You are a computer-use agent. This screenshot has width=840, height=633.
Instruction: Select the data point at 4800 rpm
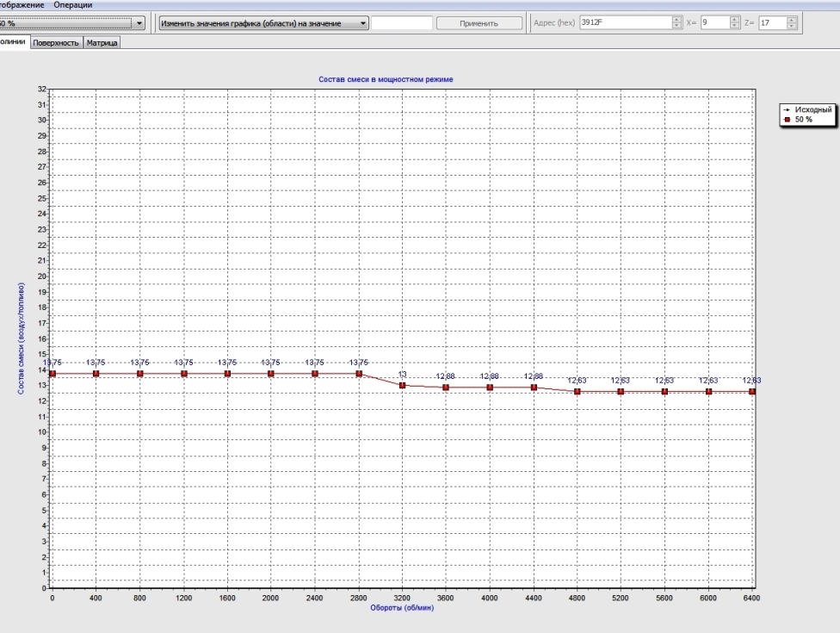point(577,391)
